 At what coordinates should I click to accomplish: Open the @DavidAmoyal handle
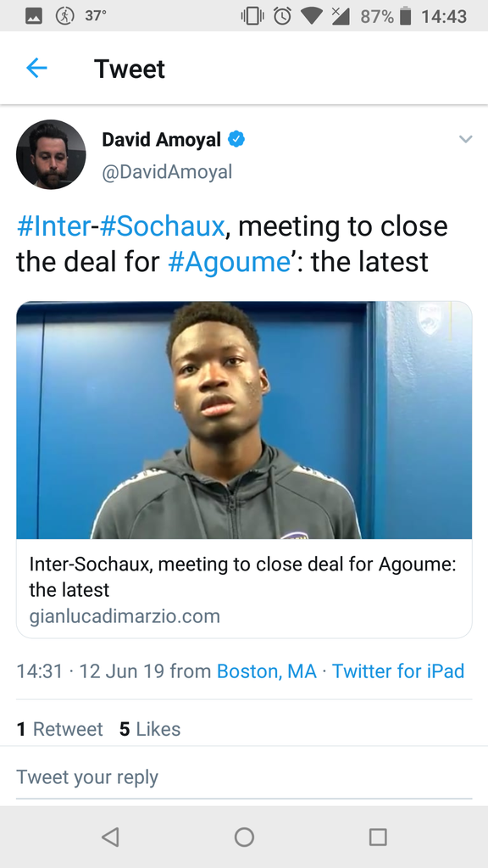[167, 171]
